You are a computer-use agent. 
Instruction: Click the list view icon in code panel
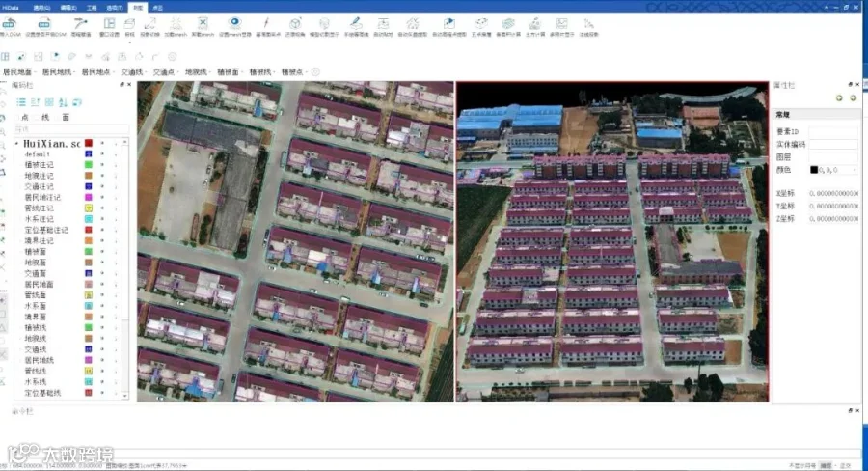tap(21, 102)
